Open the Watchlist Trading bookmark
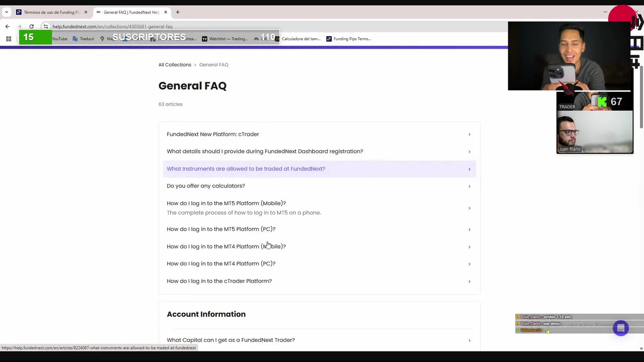This screenshot has width=644, height=362. (x=224, y=39)
